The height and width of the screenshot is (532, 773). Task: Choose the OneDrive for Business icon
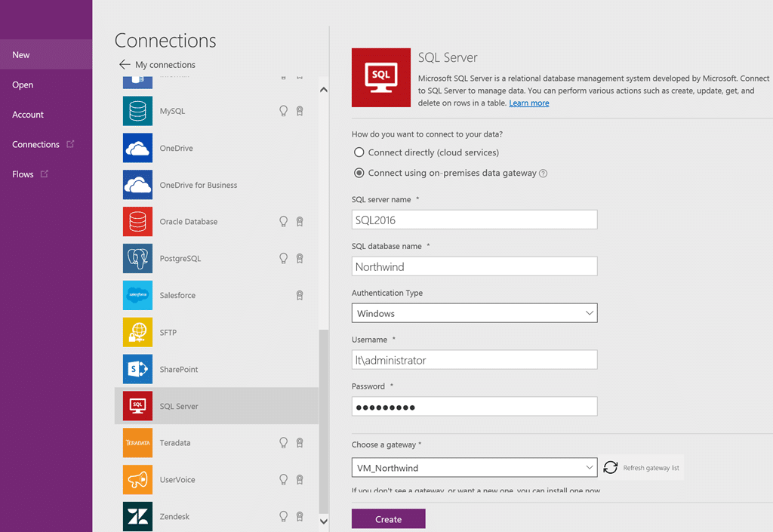(x=137, y=185)
